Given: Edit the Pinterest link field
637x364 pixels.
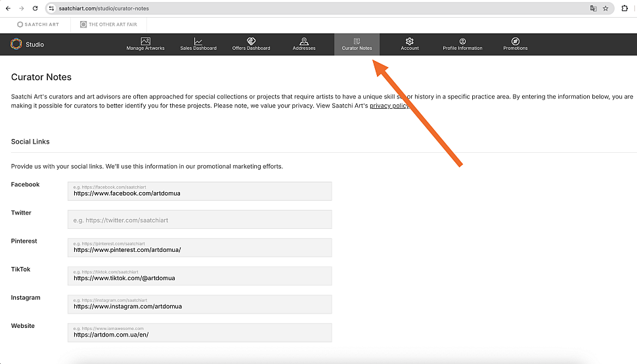Looking at the screenshot, I should pos(200,247).
